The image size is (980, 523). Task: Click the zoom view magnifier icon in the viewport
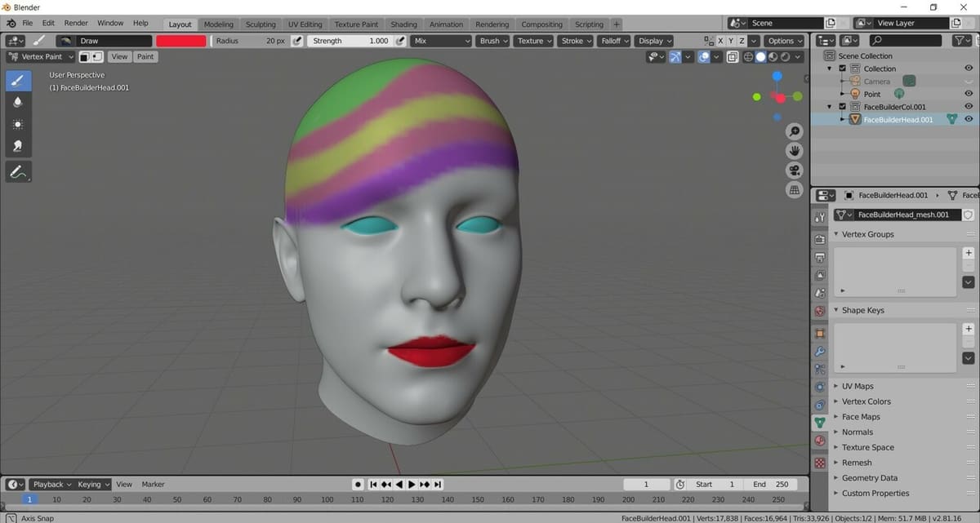[794, 131]
